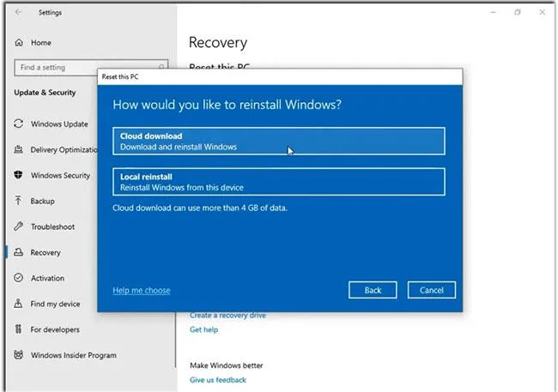Select Activation in the sidebar

pyautogui.click(x=48, y=278)
